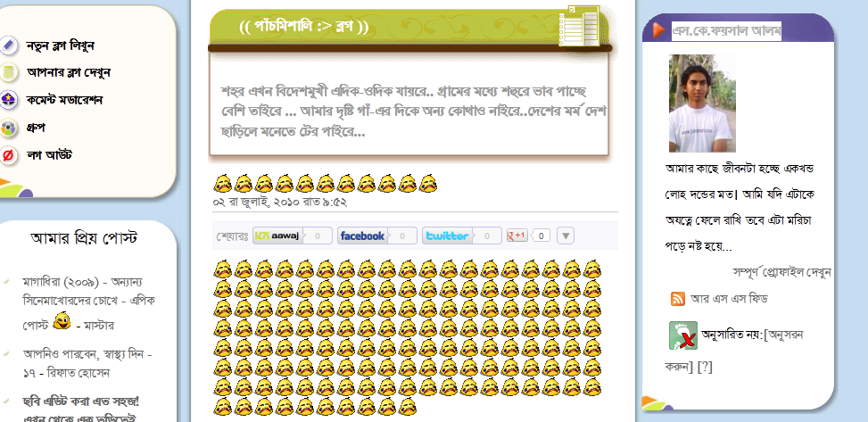Click the [?] follow help link

click(705, 367)
